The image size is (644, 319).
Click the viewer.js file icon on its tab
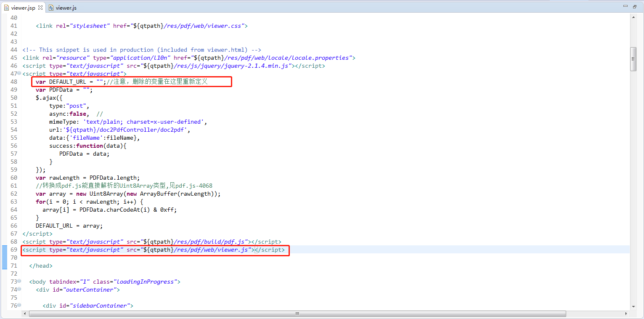[x=51, y=8]
